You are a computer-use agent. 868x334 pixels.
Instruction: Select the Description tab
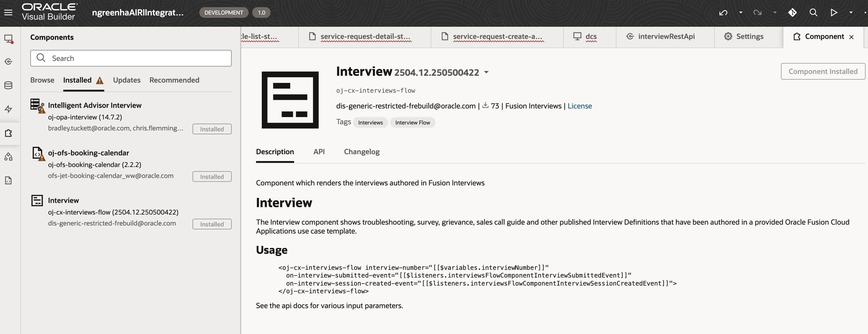[275, 152]
